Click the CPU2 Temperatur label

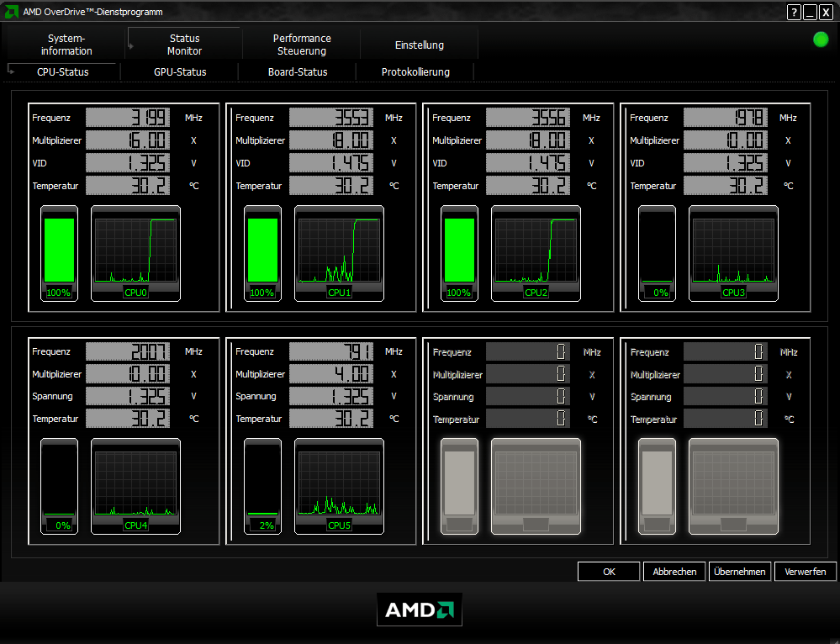click(x=456, y=186)
